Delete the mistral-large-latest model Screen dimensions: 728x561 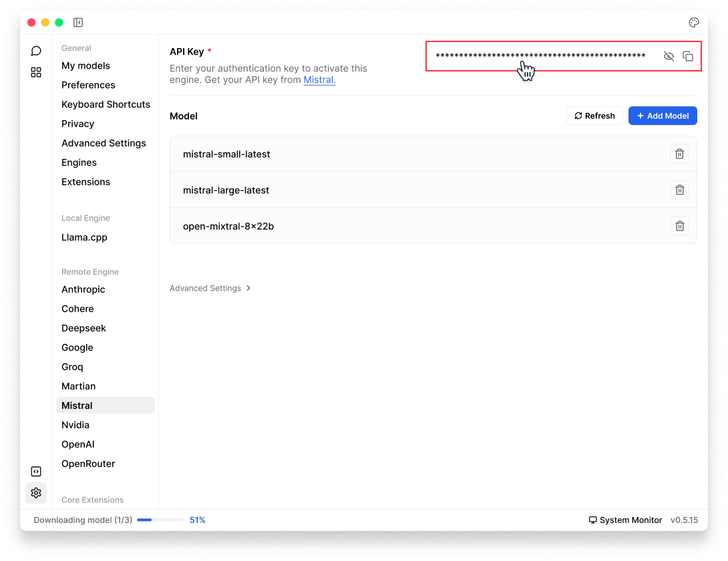[679, 190]
